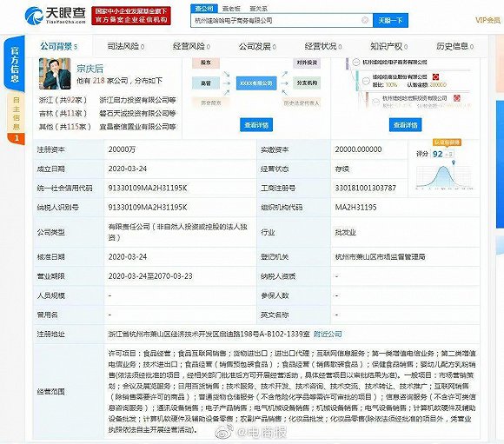Screen dimensions: 504x444
Task: Click the Tianyancha logo
Action: point(56,15)
